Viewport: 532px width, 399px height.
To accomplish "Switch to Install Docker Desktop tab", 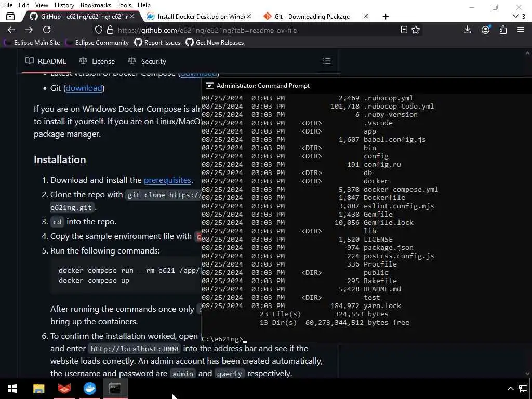I will pos(198,16).
